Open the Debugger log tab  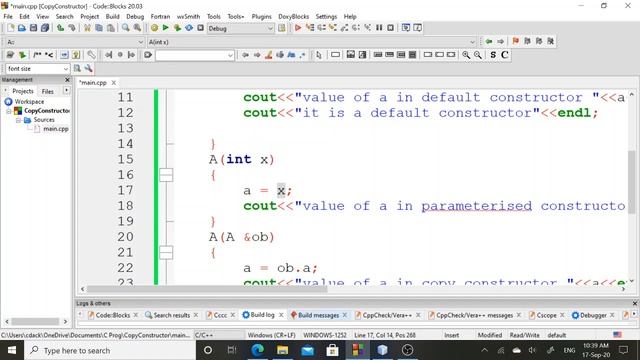click(x=593, y=315)
